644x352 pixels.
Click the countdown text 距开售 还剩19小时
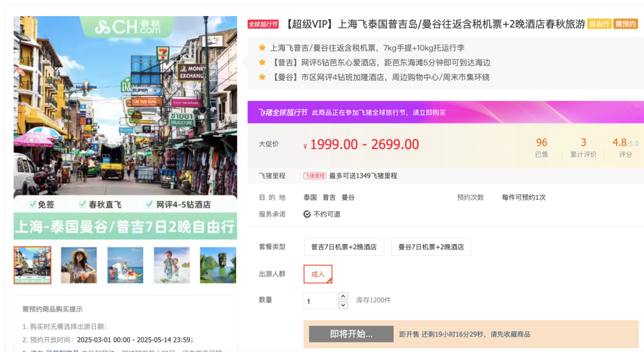[x=465, y=334]
